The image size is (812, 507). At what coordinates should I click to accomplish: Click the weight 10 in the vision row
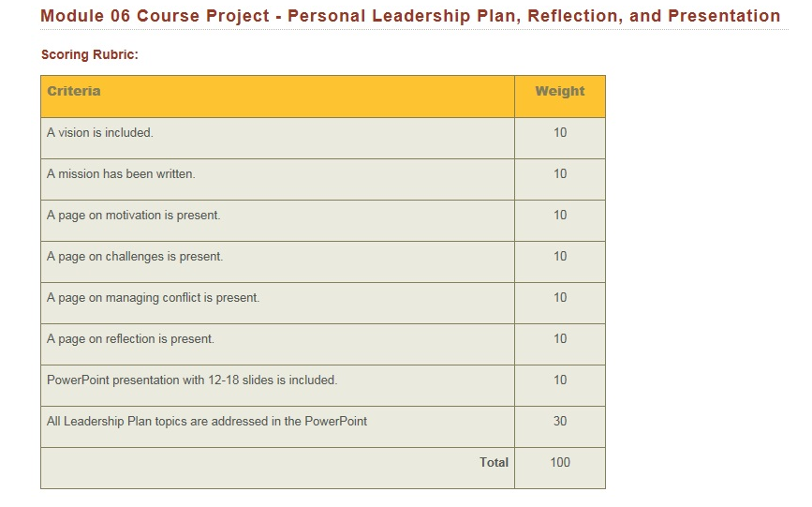tap(560, 132)
